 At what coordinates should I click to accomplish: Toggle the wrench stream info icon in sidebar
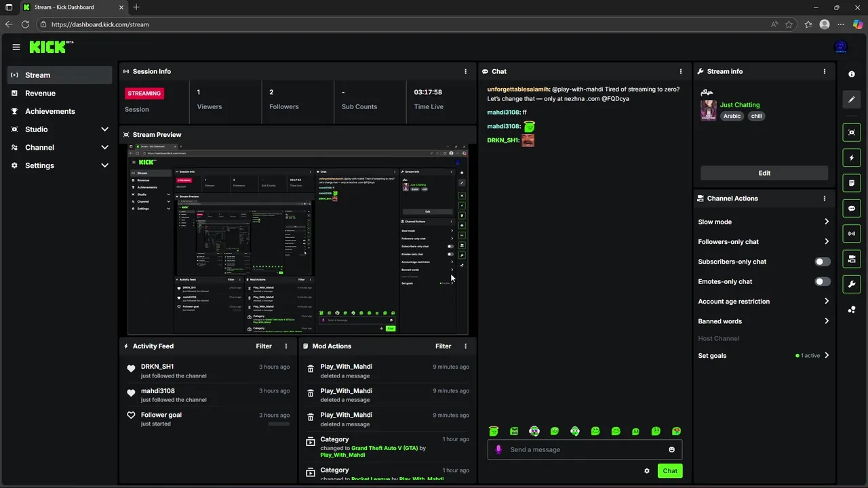[x=852, y=284]
